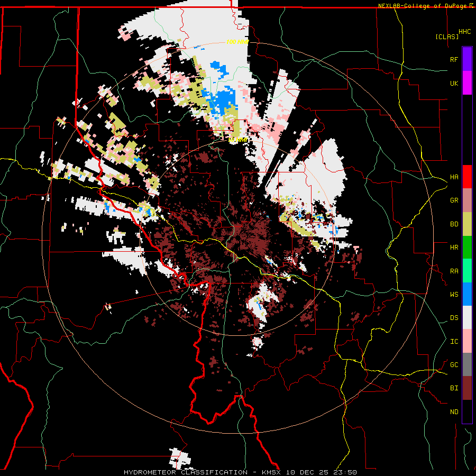The width and height of the screenshot is (476, 476).
Task: Click the ND black legend swatch
Action: [x=467, y=411]
